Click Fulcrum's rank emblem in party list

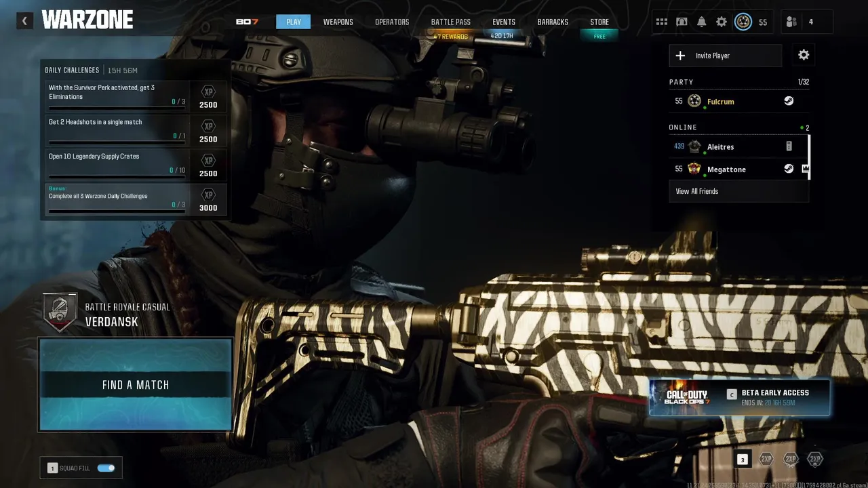click(694, 101)
